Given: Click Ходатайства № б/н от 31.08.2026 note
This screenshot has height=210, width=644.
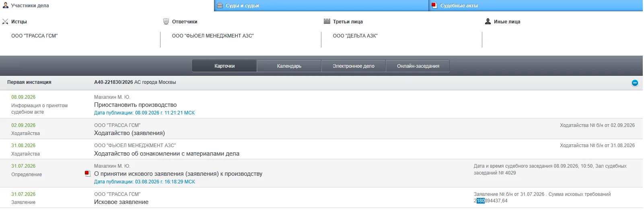Looking at the screenshot, I should [x=597, y=146].
